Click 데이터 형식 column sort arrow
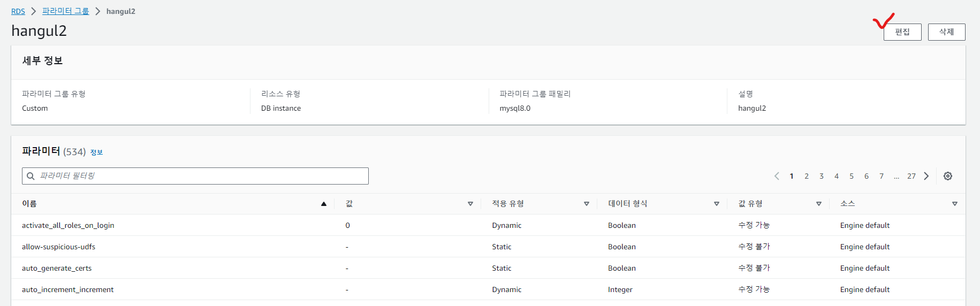The width and height of the screenshot is (980, 306). point(716,204)
